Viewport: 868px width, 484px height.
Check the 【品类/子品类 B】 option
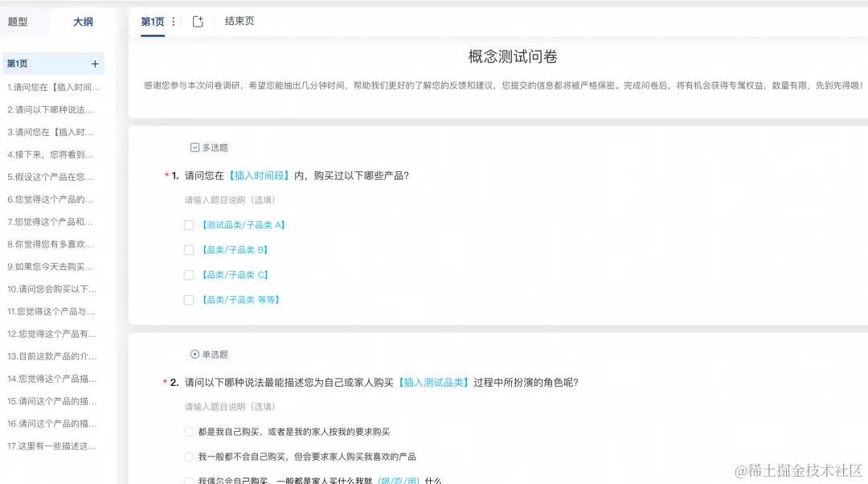(x=188, y=250)
